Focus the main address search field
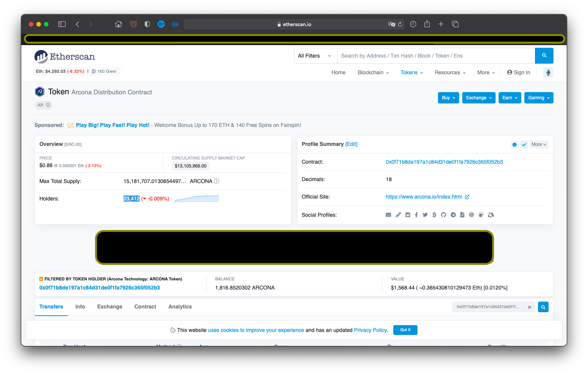The height and width of the screenshot is (374, 588). tap(436, 56)
